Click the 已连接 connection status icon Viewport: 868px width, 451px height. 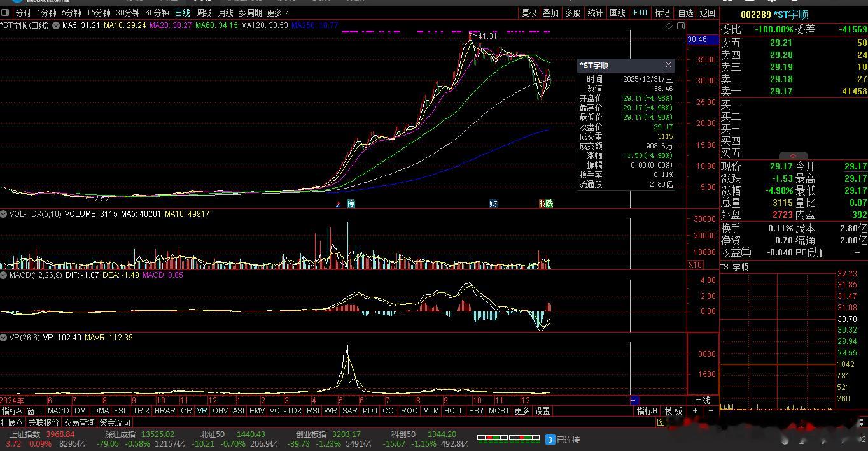click(550, 440)
